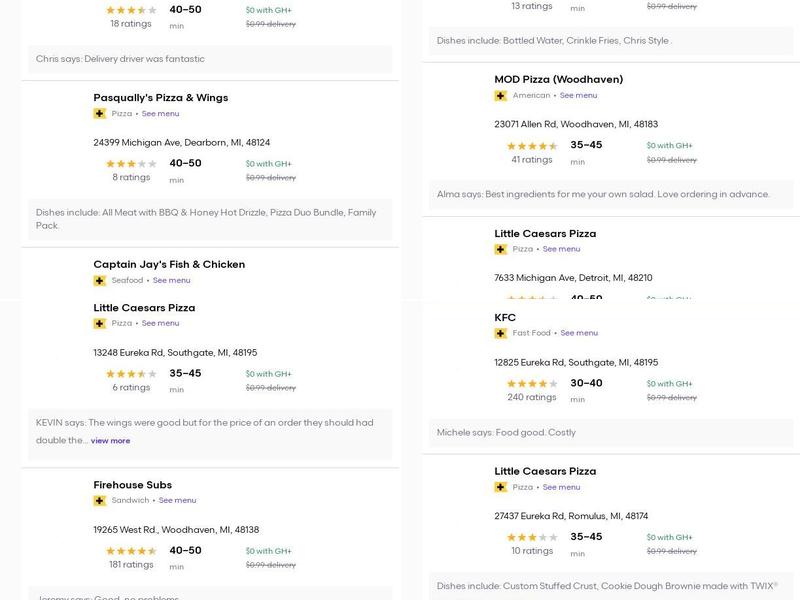
Task: Click the GH+ badge for Little Caesars on Michigan Ave, Detroit
Action: click(501, 250)
